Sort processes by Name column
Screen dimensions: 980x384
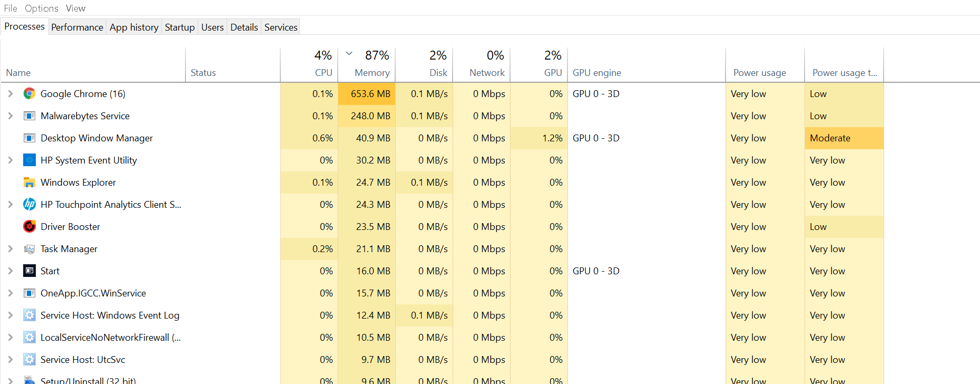pos(93,65)
